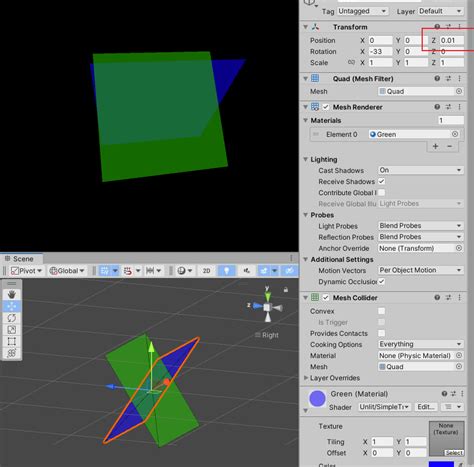Open the Layer dropdown
Image resolution: width=474 pixels, height=467 pixels.
pyautogui.click(x=441, y=11)
